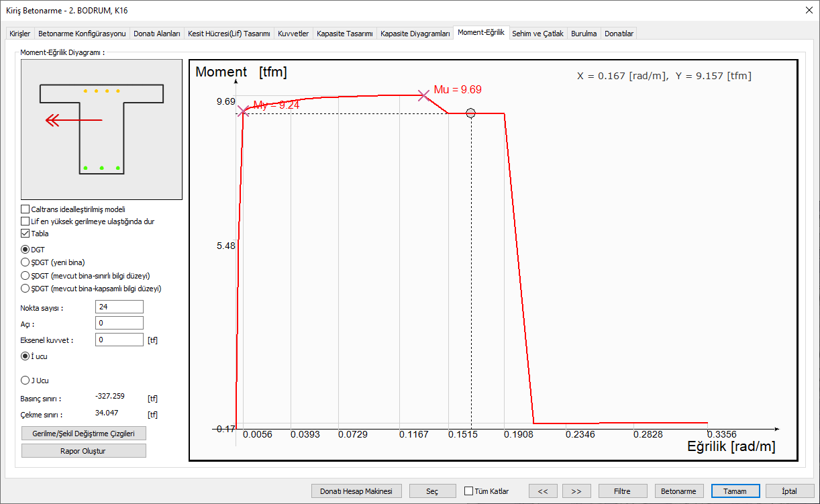The image size is (820, 504).
Task: Switch to Kapasite Diyagramları tab
Action: coord(415,34)
